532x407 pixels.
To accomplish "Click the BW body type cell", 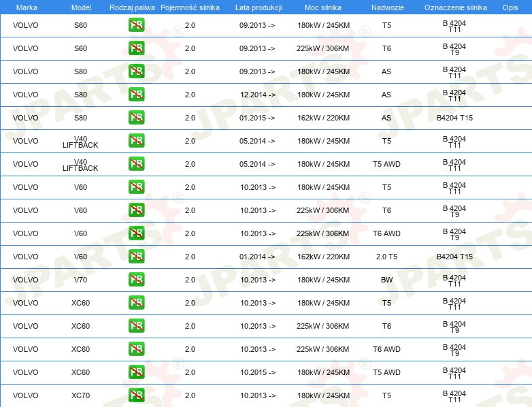I will (386, 280).
